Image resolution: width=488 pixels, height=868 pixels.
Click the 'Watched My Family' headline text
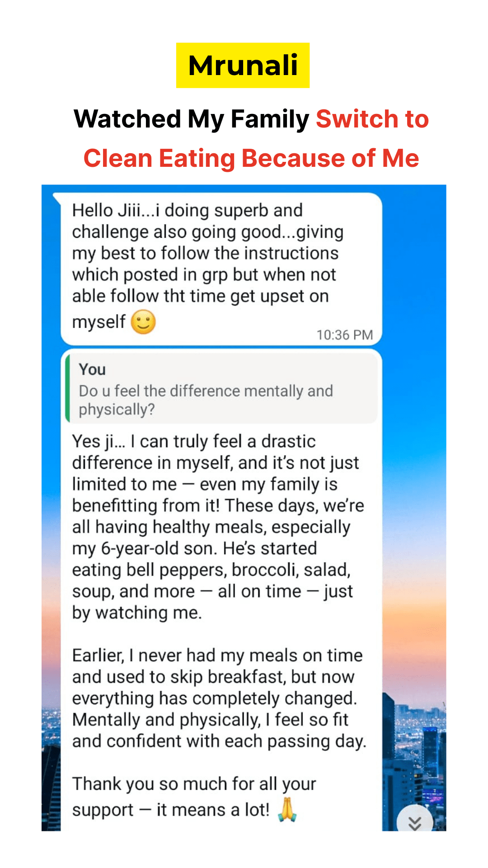[x=192, y=119]
